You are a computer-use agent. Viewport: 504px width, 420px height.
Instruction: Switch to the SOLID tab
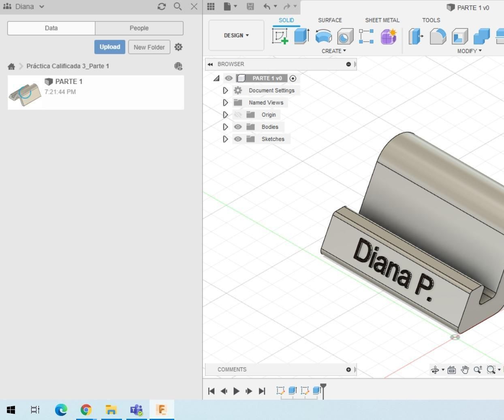click(286, 20)
